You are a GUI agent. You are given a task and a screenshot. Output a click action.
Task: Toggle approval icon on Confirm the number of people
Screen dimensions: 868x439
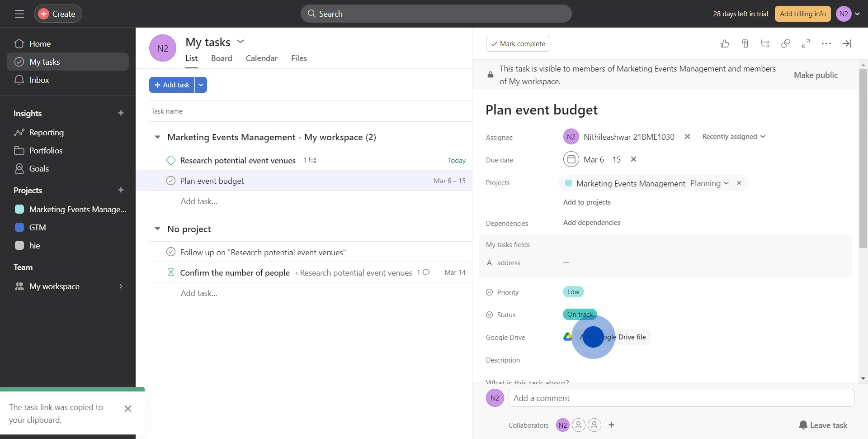click(x=171, y=272)
